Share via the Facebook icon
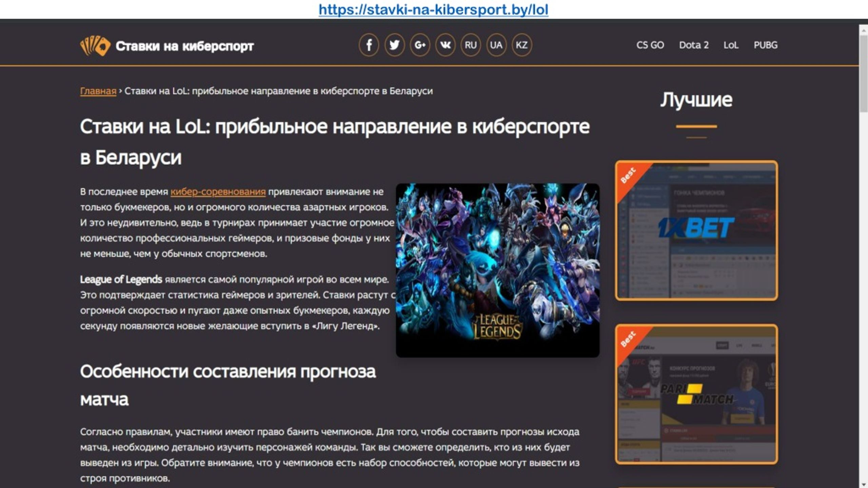Image resolution: width=868 pixels, height=488 pixels. [369, 45]
